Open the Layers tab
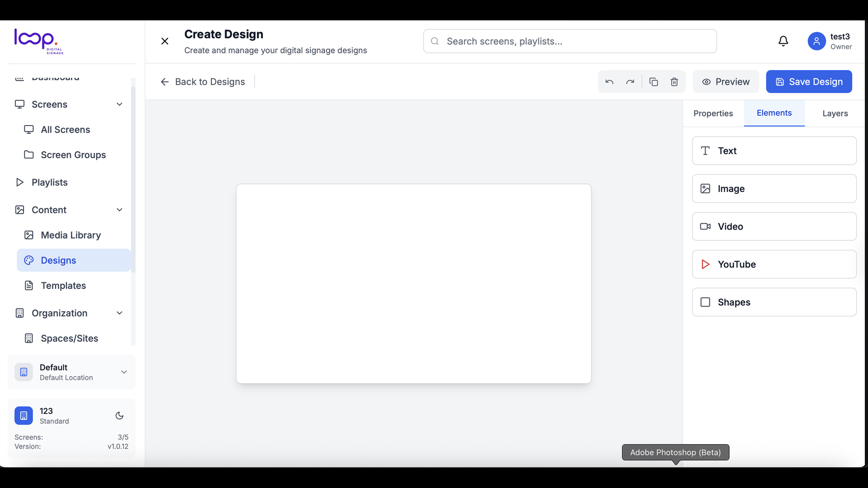Image resolution: width=868 pixels, height=488 pixels. coord(835,113)
